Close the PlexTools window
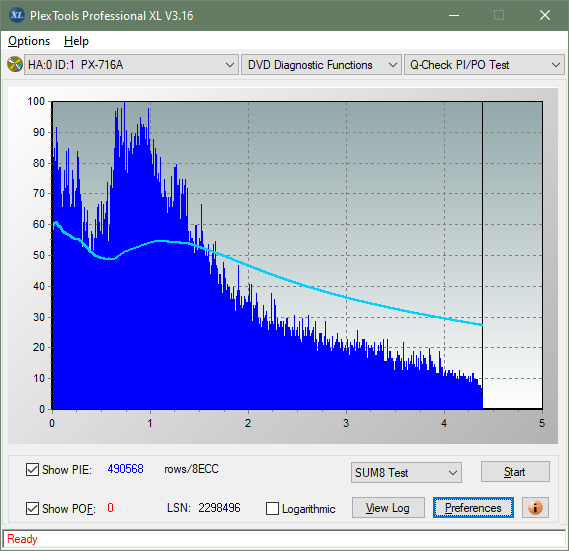Viewport: 569px width, 551px height. pos(545,15)
